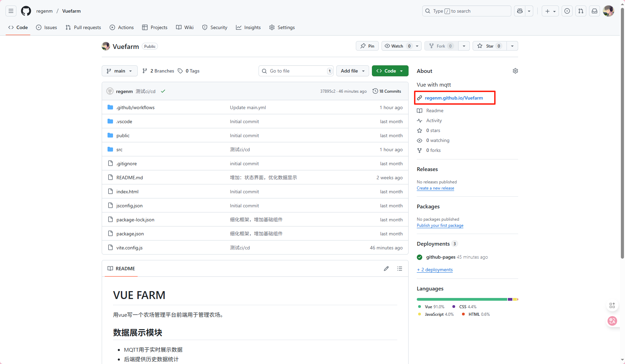Edit About settings with gear icon
This screenshot has width=625, height=364.
tap(515, 71)
